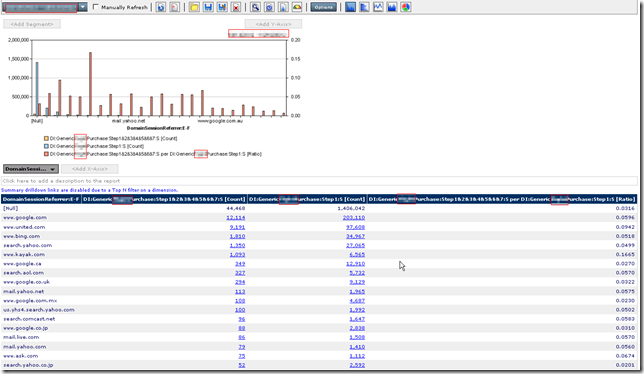Open the 1,350 link for search.yahoo.com
This screenshot has height=374, width=644.
[x=237, y=246]
